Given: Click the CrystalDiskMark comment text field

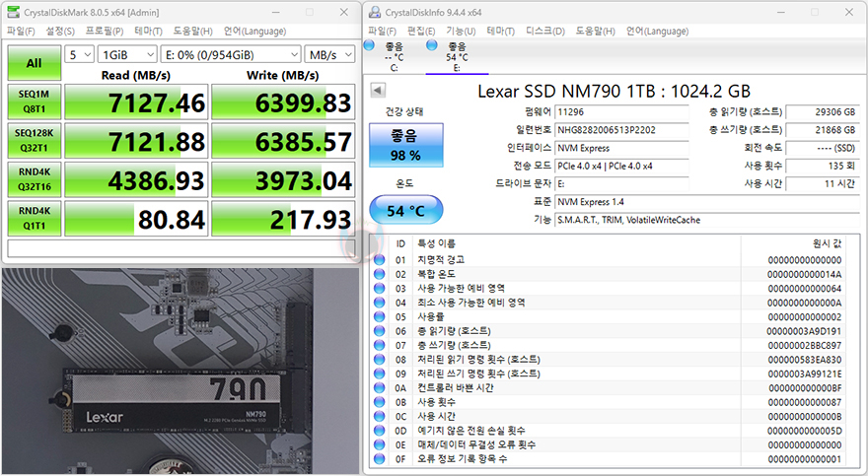Looking at the screenshot, I should click(181, 248).
